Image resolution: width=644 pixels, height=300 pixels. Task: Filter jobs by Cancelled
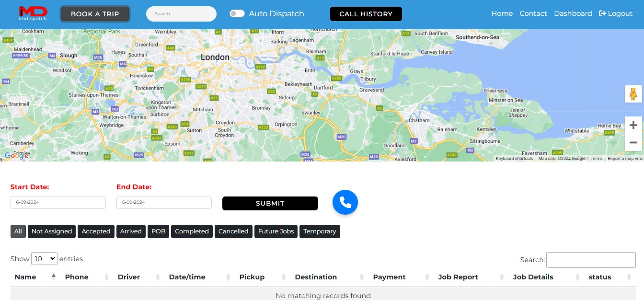pyautogui.click(x=233, y=231)
